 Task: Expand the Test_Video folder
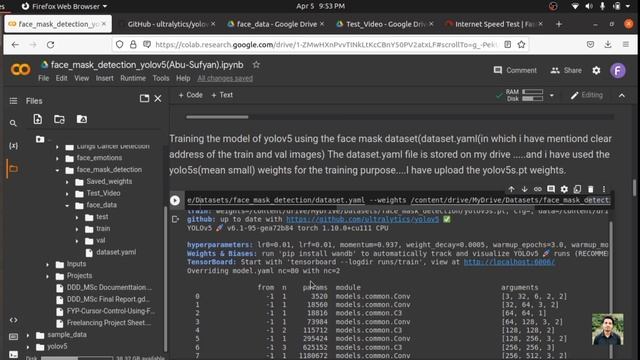pyautogui.click(x=67, y=193)
